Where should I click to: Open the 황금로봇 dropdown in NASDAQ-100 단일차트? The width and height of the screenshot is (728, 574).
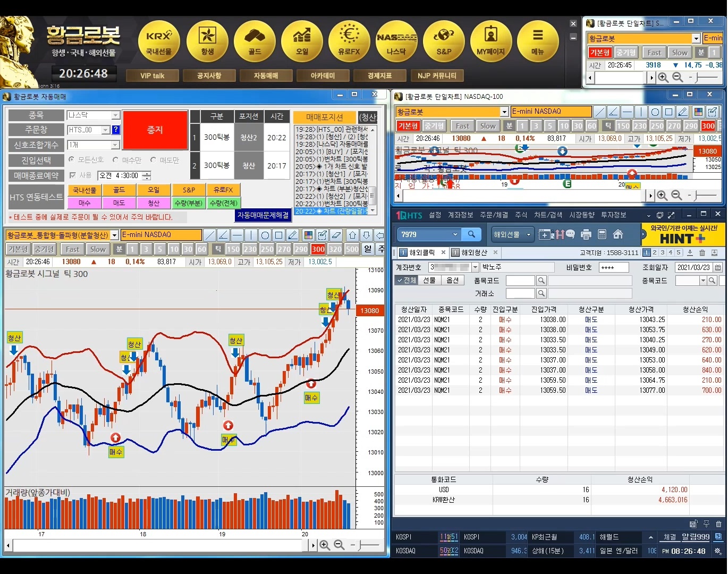tap(504, 112)
